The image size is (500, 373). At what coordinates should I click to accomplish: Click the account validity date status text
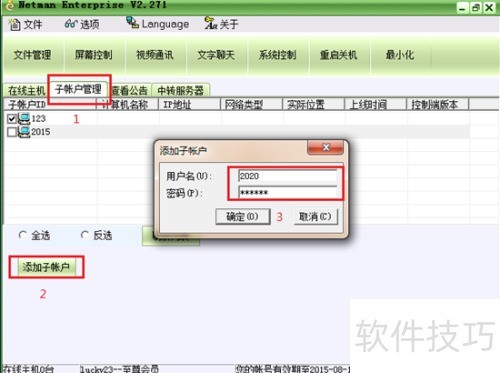coord(293,369)
